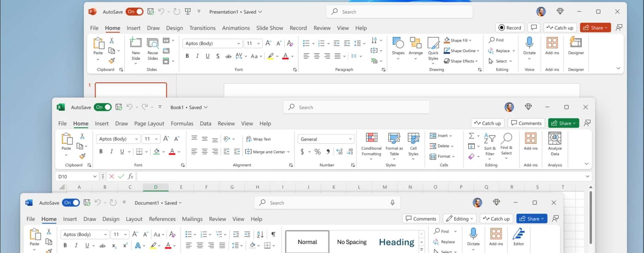Image resolution: width=644 pixels, height=253 pixels.
Task: Click Clear All Formatting in PowerPoint
Action: (x=290, y=43)
